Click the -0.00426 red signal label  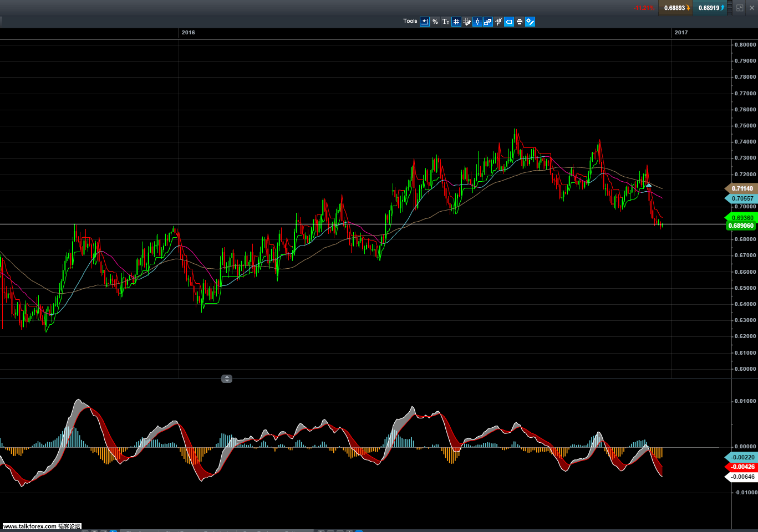(742, 467)
